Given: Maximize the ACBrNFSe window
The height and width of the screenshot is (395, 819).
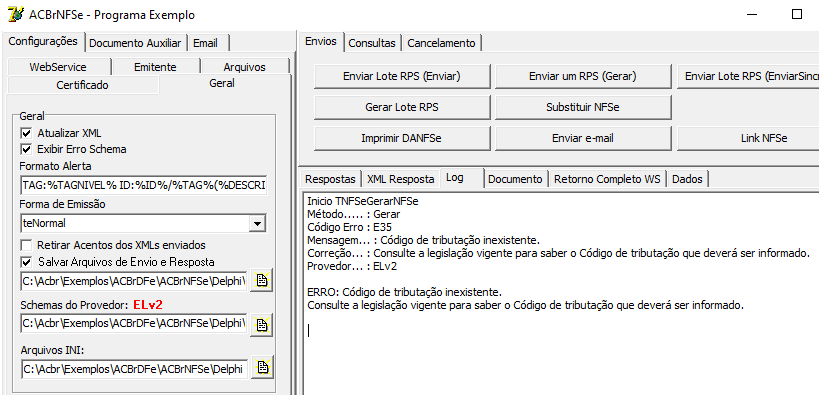Looking at the screenshot, I should tap(797, 14).
